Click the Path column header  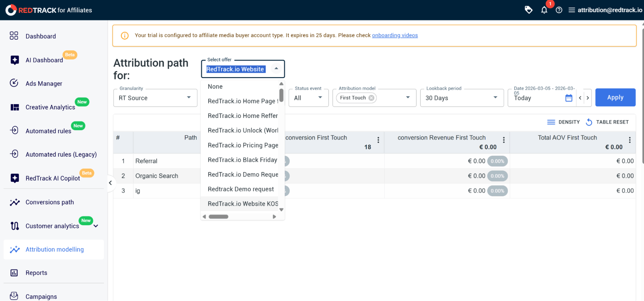click(x=190, y=138)
